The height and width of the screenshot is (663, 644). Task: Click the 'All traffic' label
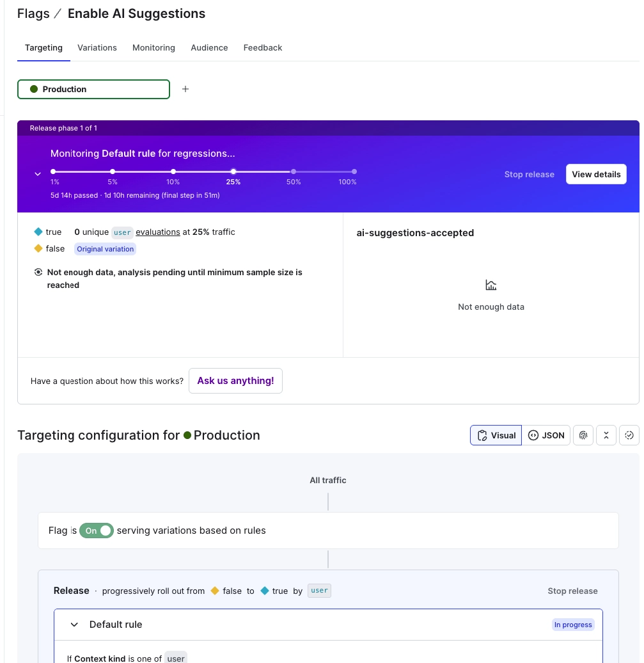click(328, 481)
